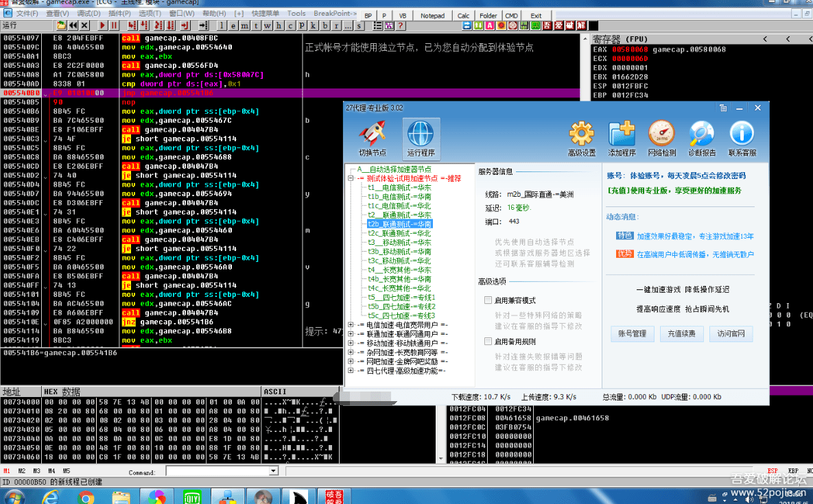Screen dimensions: 813x504
Task: Click the 账号管理 button
Action: (632, 333)
